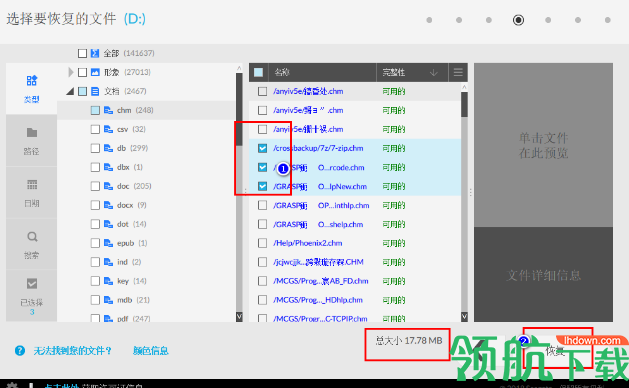Viewport: 629px width, 388px height.
Task: Toggle the documents (2467) checkbox
Action: (x=82, y=91)
